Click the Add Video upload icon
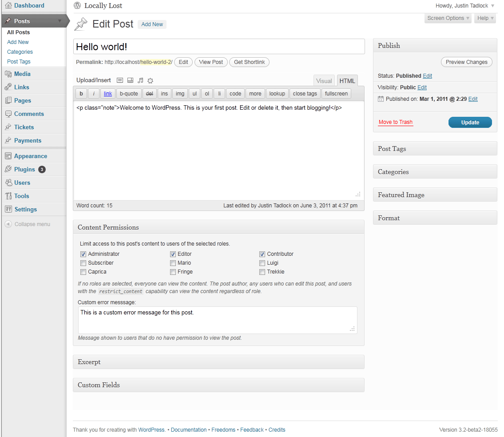This screenshot has height=437, width=504. 130,80
